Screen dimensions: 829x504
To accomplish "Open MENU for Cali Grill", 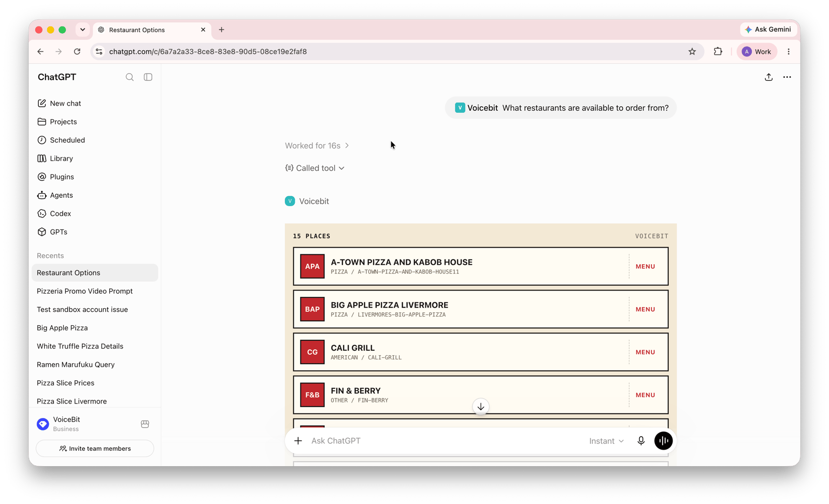I will pos(645,352).
